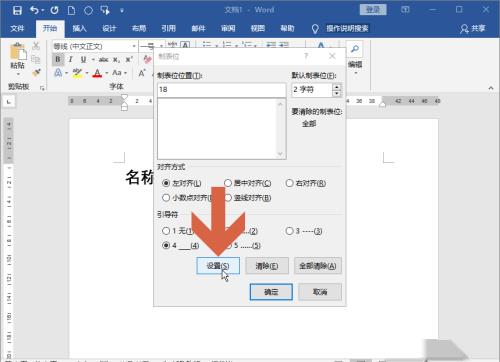The height and width of the screenshot is (362, 500).
Task: Select leader option 5 dots
Action: tap(229, 246)
